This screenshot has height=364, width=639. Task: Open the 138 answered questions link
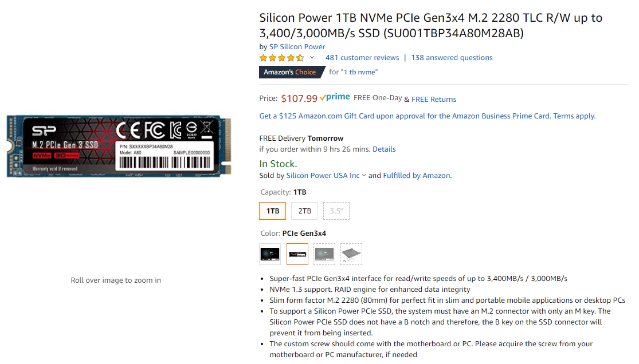point(452,58)
